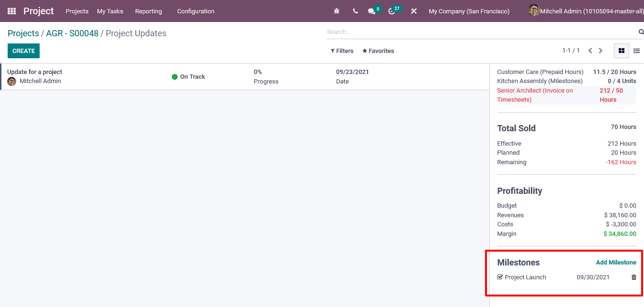Click the Project app title
Image resolution: width=644 pixels, height=307 pixels.
click(x=39, y=11)
